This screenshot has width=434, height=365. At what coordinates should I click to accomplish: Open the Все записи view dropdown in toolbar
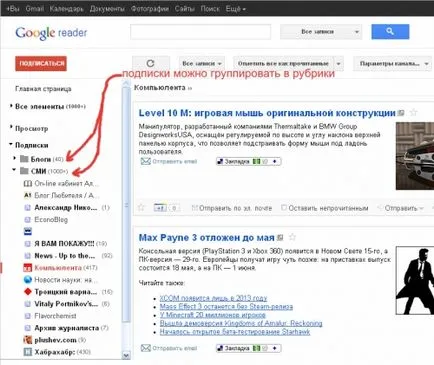click(x=202, y=63)
